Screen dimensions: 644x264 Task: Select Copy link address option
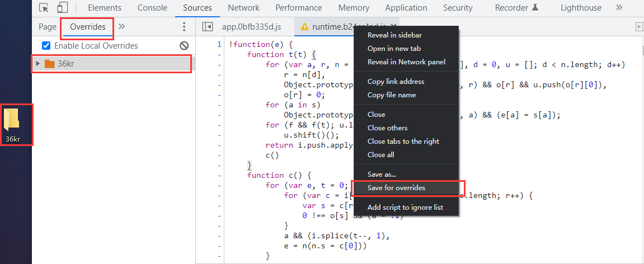(396, 82)
